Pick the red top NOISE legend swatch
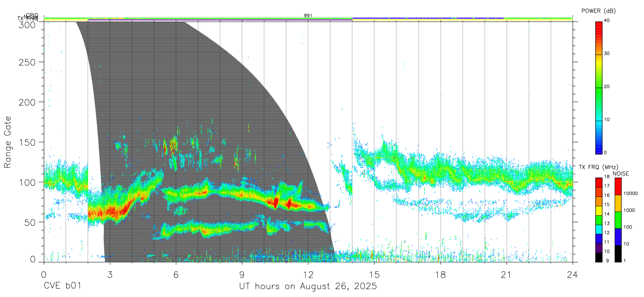The width and height of the screenshot is (644, 297). [x=618, y=186]
